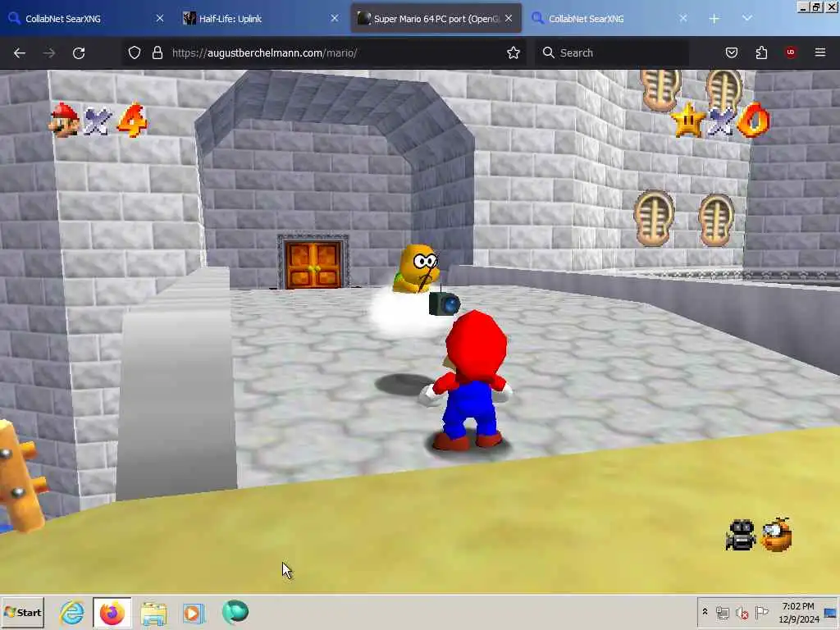This screenshot has height=630, width=840.
Task: Open the Pocket save button
Action: click(x=732, y=52)
